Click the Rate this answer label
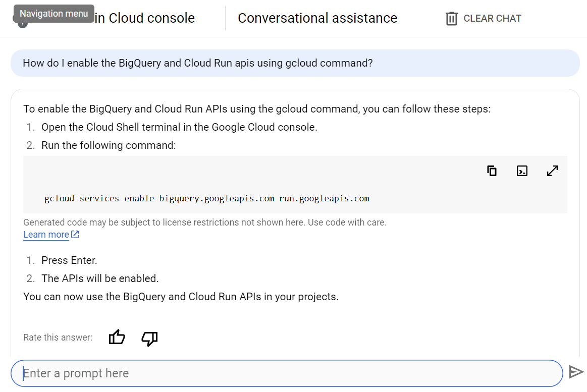587x392 pixels. click(58, 338)
